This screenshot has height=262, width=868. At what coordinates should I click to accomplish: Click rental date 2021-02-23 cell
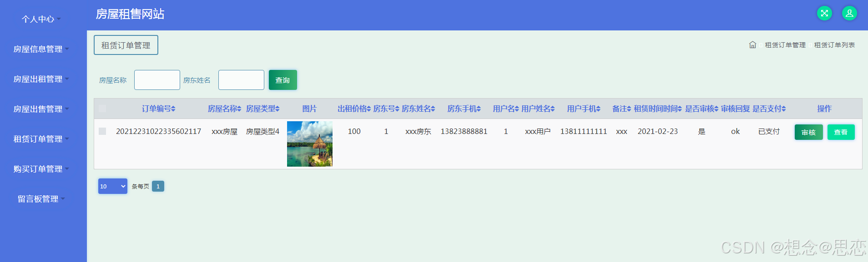[657, 131]
